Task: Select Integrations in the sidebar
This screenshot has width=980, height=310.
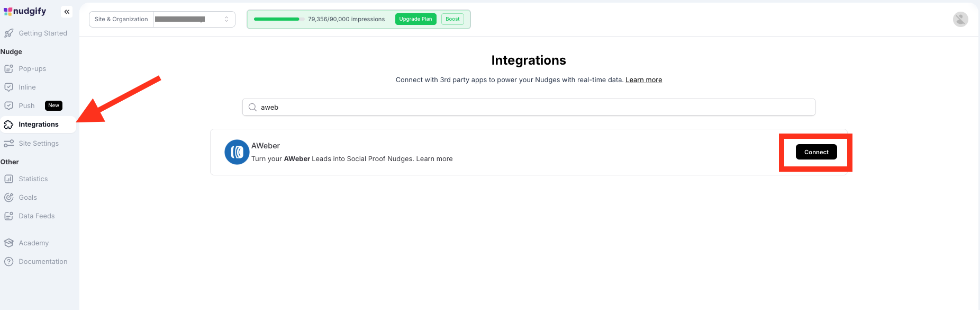Action: [38, 125]
